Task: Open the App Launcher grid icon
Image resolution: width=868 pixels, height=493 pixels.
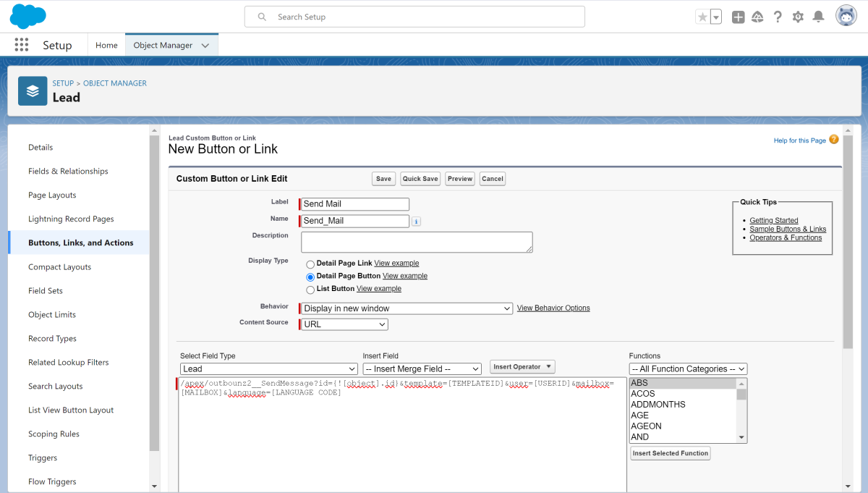Action: click(x=22, y=45)
